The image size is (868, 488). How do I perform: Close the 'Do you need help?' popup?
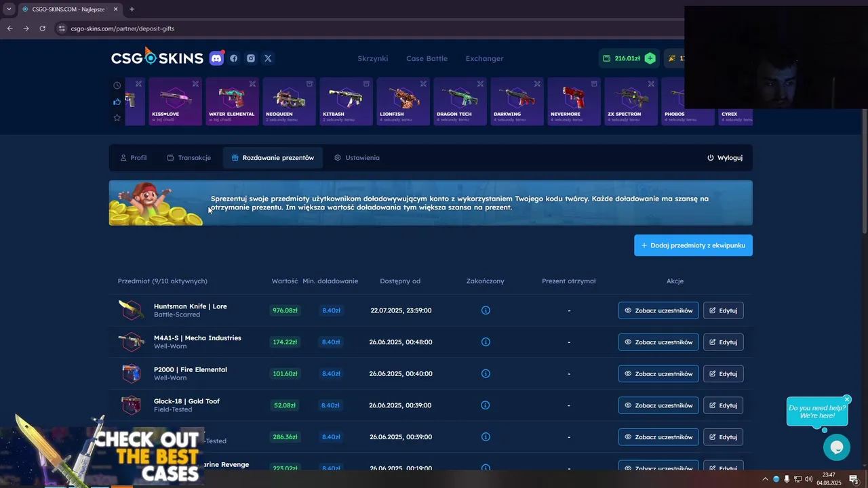(847, 400)
